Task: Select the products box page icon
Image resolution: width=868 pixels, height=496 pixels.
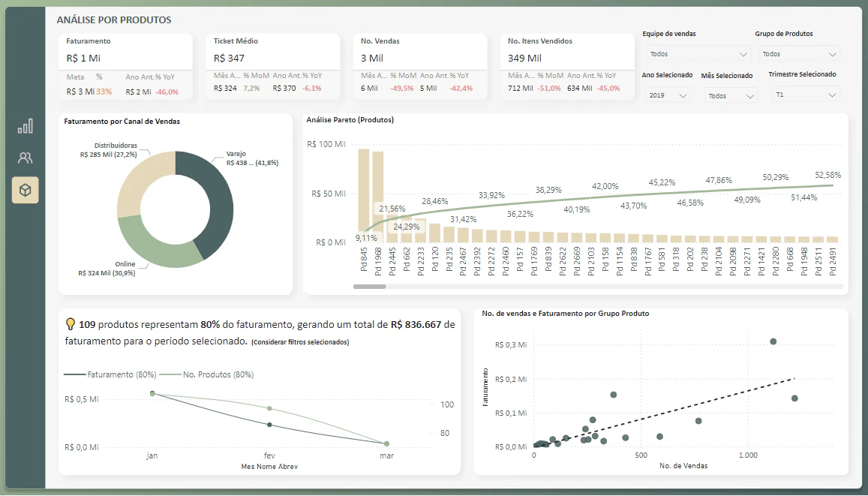Action: [26, 190]
